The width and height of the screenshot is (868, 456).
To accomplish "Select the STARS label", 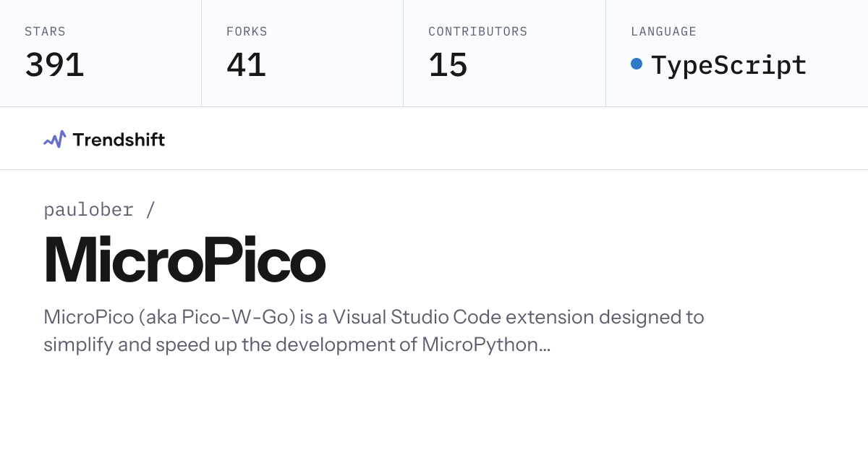I will [x=45, y=32].
